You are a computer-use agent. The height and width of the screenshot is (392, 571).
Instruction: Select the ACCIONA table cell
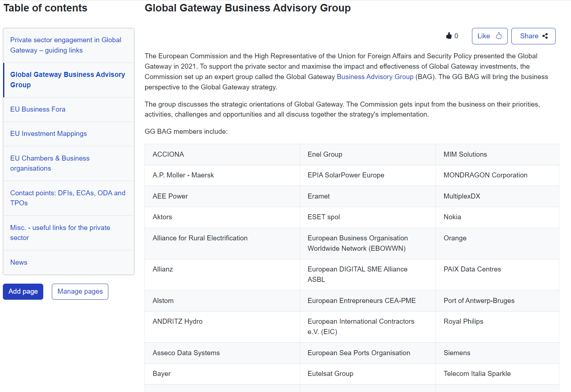pos(222,155)
